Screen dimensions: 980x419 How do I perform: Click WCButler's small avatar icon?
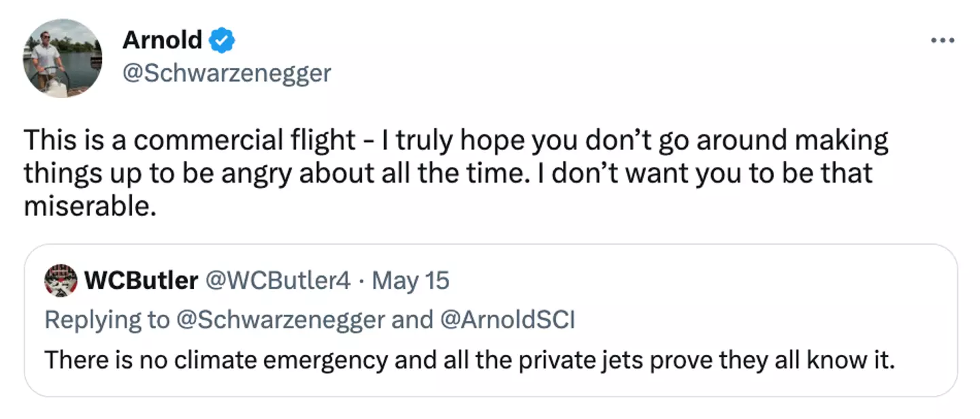pos(59,280)
